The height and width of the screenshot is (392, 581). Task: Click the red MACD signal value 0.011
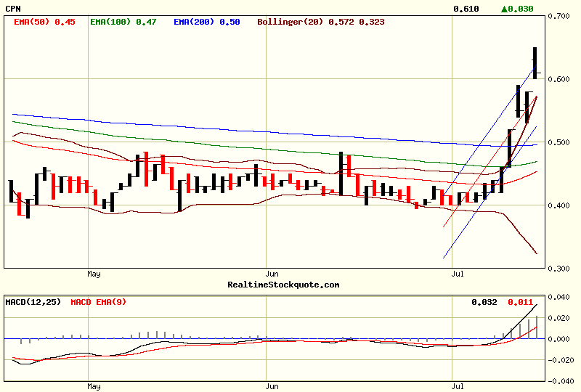click(x=520, y=302)
